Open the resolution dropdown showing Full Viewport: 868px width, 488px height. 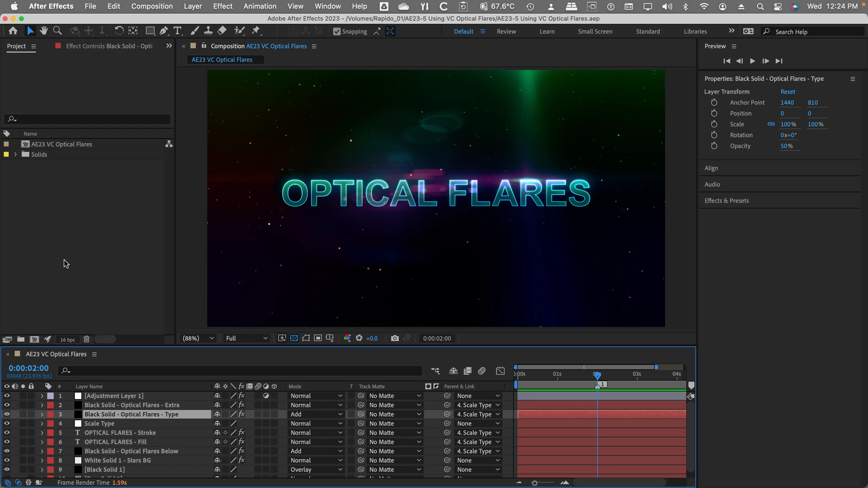246,338
